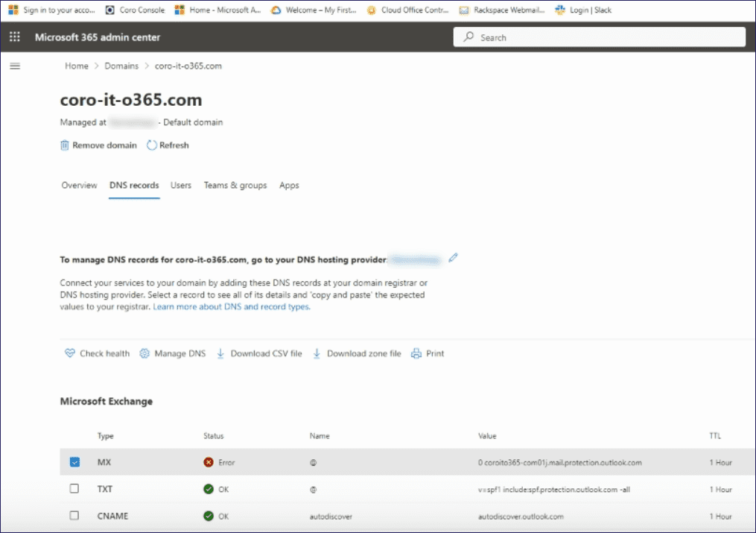
Task: Open Manage DNS settings
Action: pyautogui.click(x=173, y=353)
